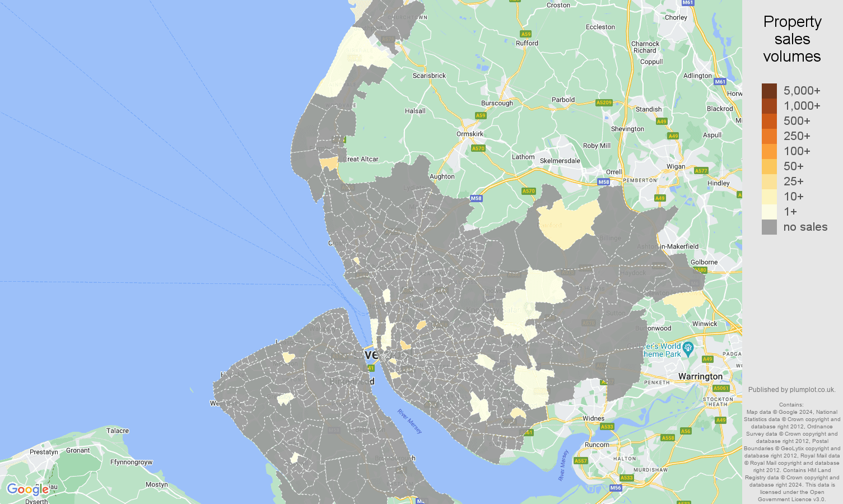The image size is (843, 504).
Task: Click the grey no sales legend swatch
Action: point(769,227)
